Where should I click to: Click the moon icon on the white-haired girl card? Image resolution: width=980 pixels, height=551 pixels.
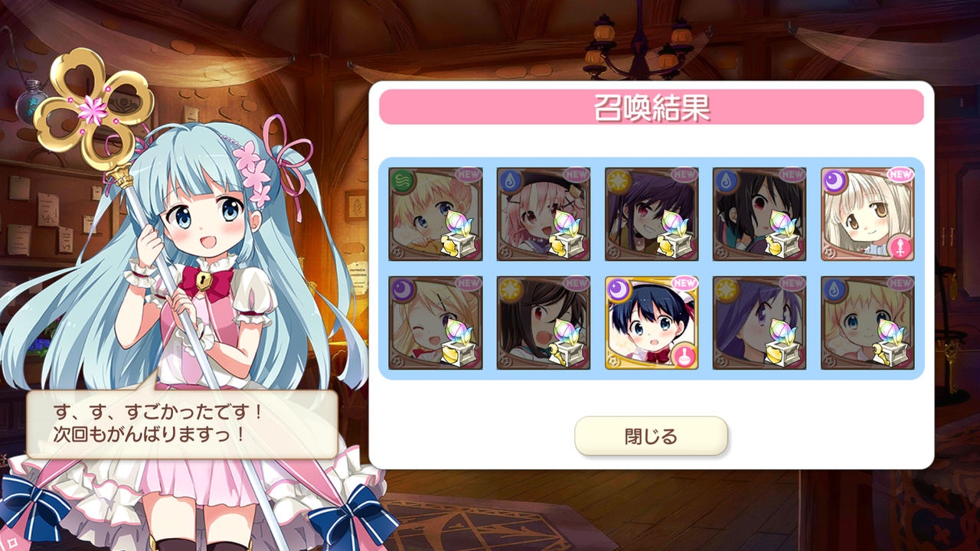pos(833,181)
